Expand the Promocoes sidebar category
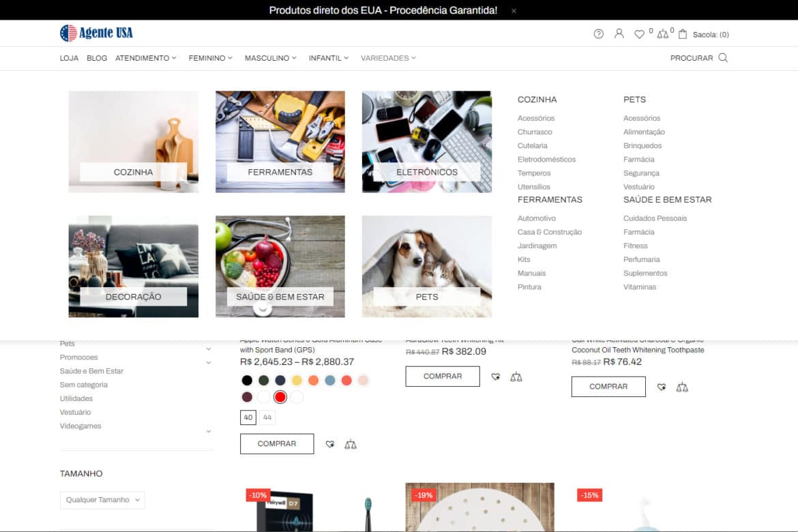 [x=209, y=363]
